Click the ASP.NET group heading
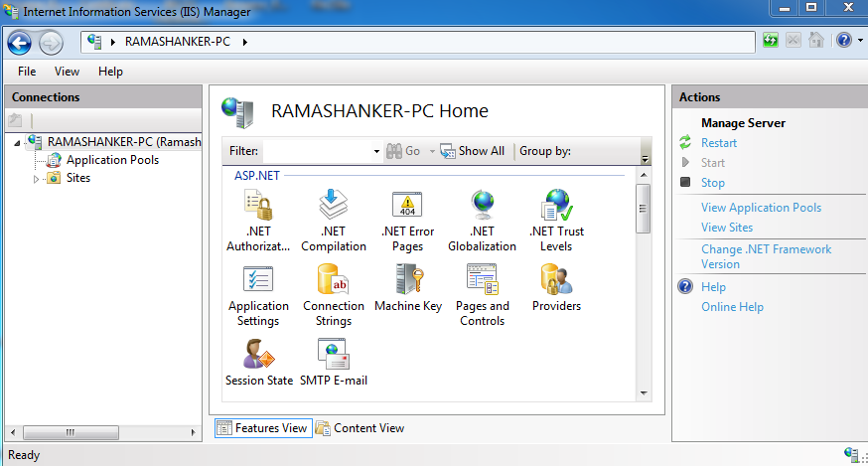 click(x=257, y=176)
